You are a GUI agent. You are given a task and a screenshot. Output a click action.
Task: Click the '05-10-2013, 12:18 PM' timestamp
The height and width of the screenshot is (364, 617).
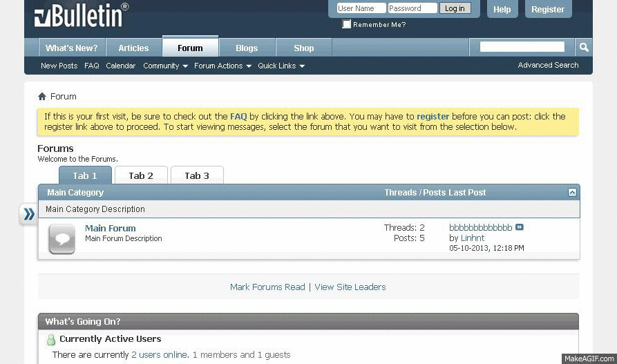(x=486, y=248)
